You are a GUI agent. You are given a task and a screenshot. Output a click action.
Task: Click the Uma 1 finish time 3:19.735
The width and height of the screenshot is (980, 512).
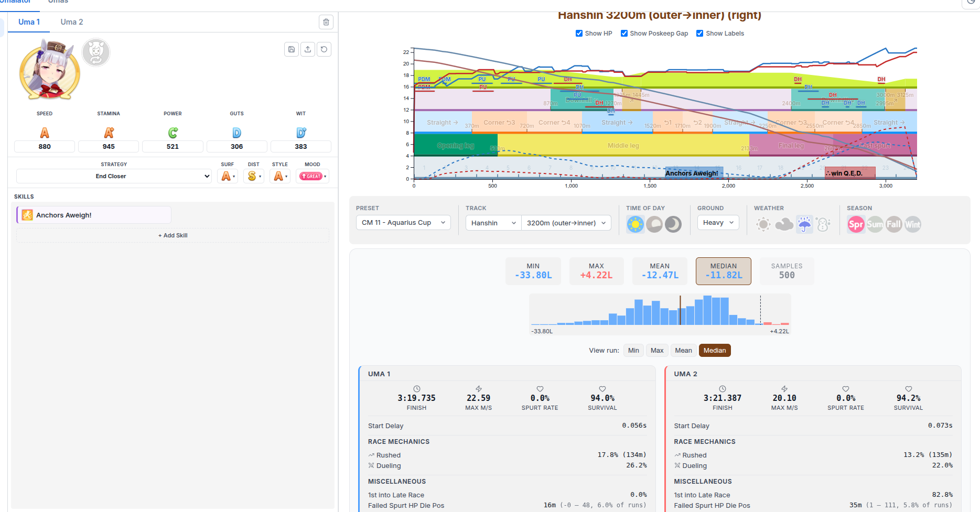point(416,398)
